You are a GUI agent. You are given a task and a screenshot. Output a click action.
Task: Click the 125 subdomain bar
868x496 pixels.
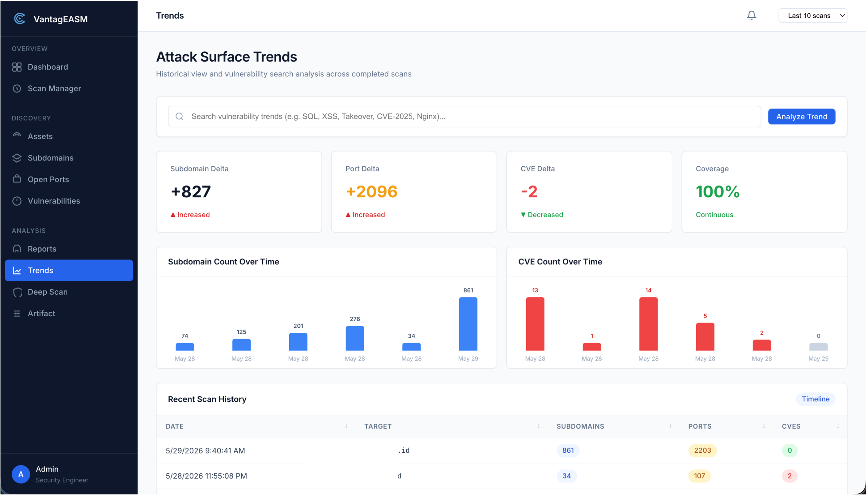coord(241,345)
